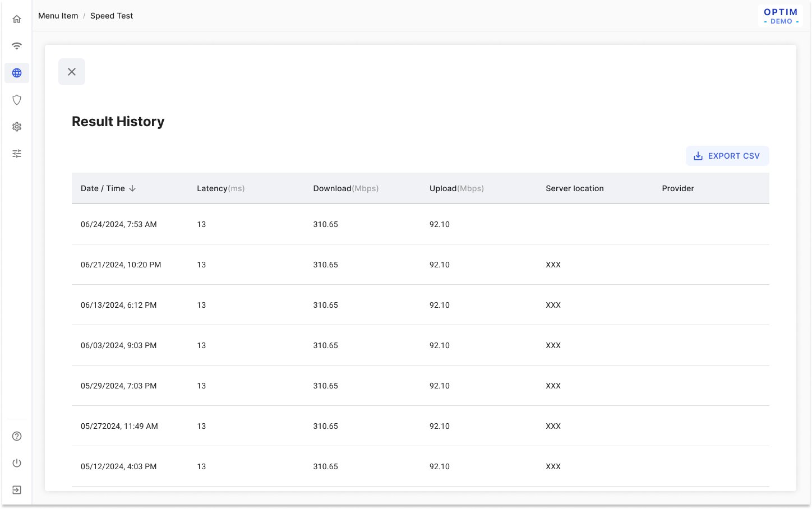812x509 pixels.
Task: Click the OPTIM DEMO logo
Action: coord(781,16)
